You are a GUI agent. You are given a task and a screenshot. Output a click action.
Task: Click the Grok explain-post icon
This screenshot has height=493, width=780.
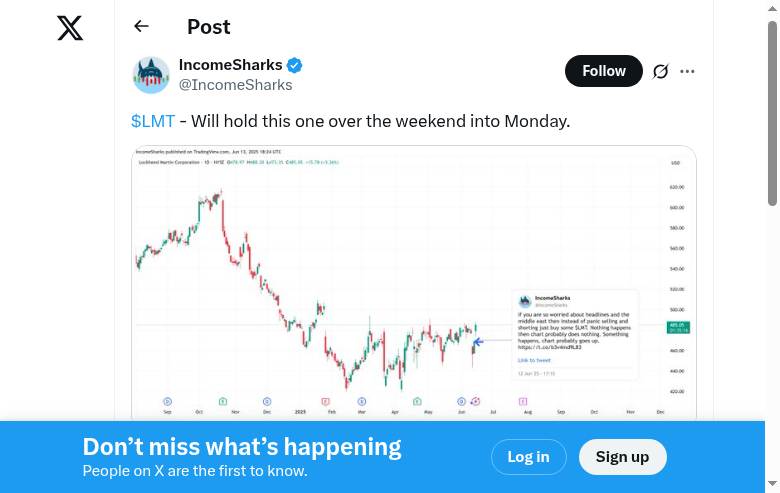point(660,72)
